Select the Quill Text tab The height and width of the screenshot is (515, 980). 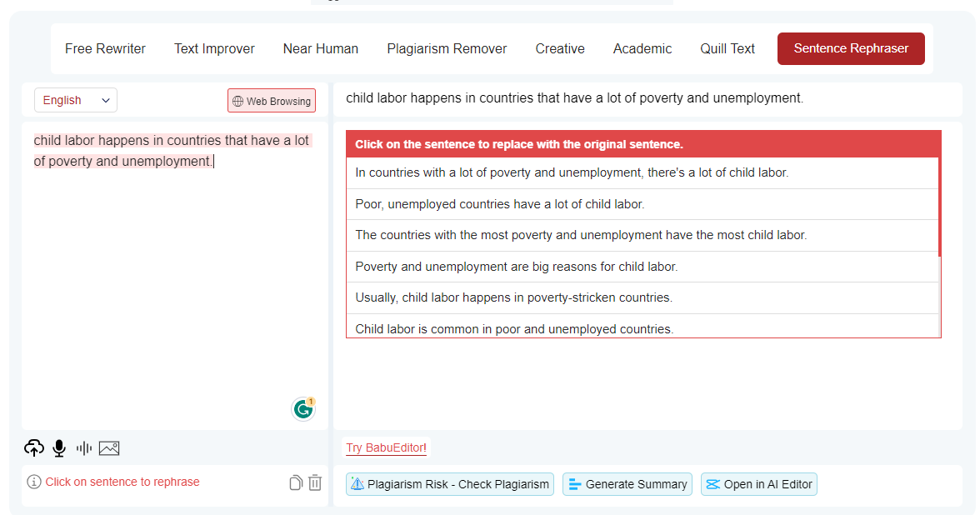pyautogui.click(x=727, y=48)
